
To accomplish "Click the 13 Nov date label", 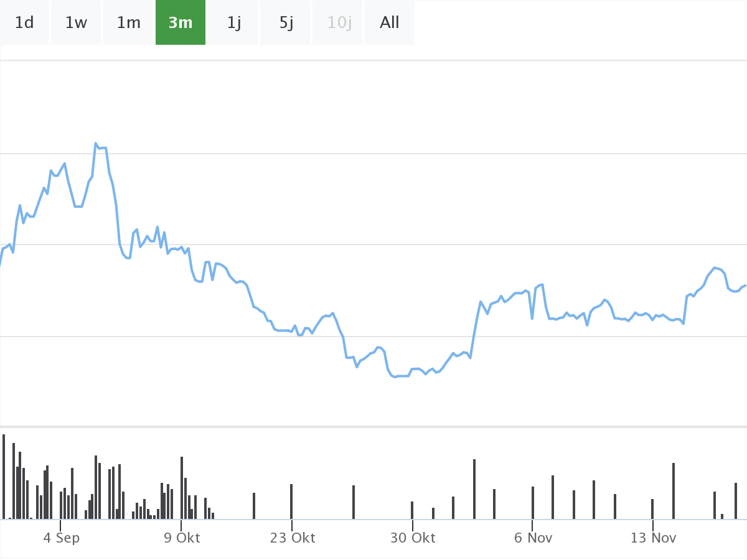I will pyautogui.click(x=653, y=538).
